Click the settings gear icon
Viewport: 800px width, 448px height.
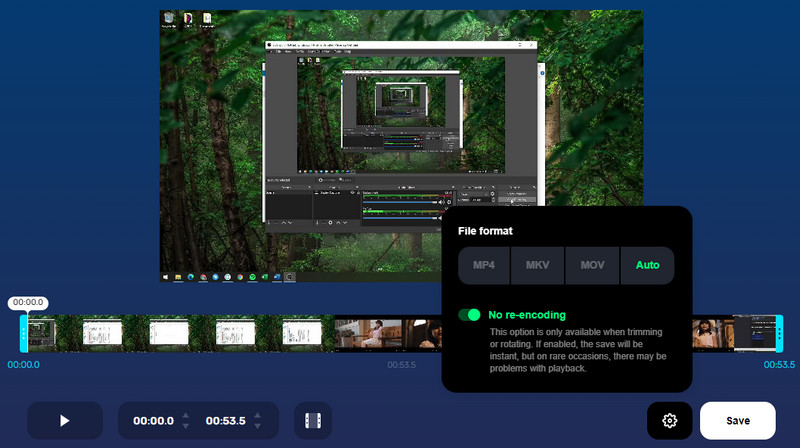(x=670, y=421)
